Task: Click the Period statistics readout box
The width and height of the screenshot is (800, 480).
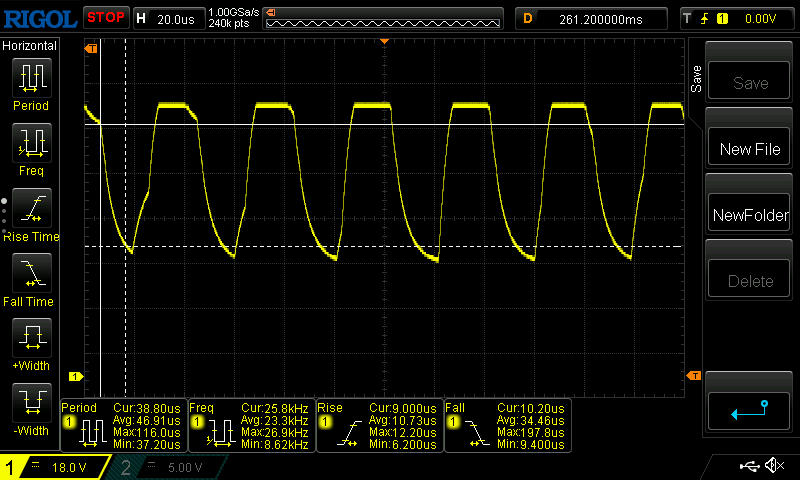Action: (x=123, y=426)
